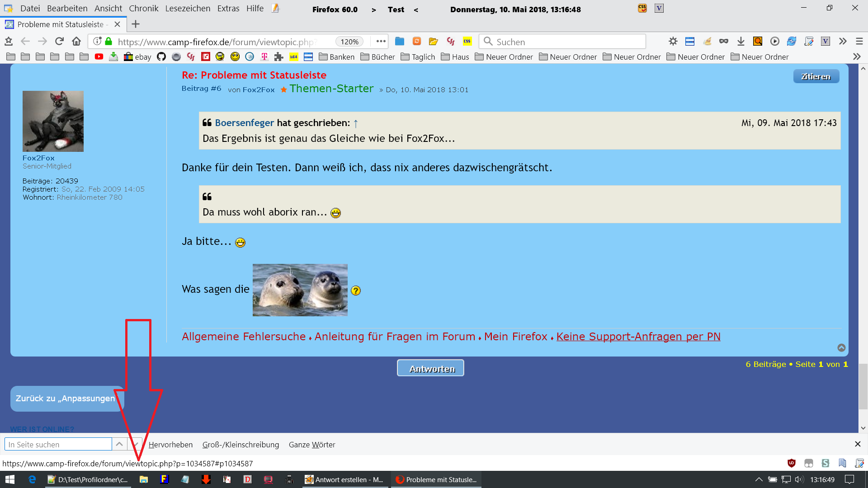The width and height of the screenshot is (868, 488).
Task: Open the Extras menu
Action: [x=228, y=9]
